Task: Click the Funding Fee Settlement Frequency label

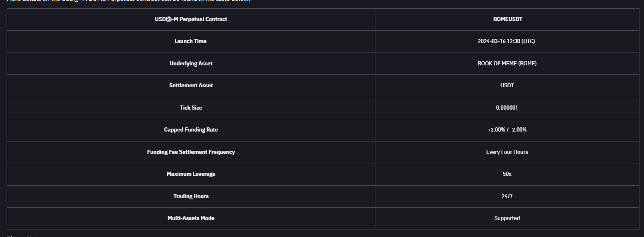Action: pos(191,152)
